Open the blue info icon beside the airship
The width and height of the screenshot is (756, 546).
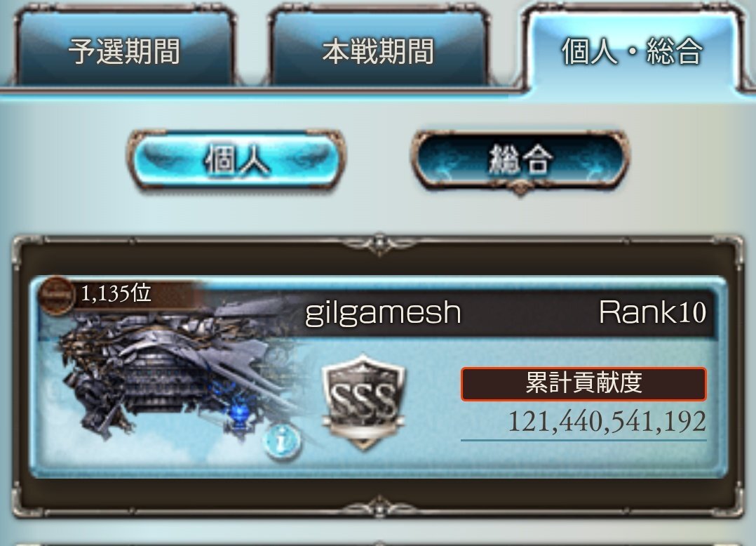click(x=283, y=441)
